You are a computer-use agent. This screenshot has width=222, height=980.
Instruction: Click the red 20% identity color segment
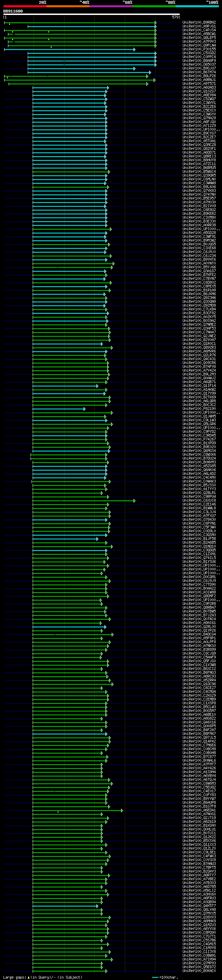tap(25, 6)
